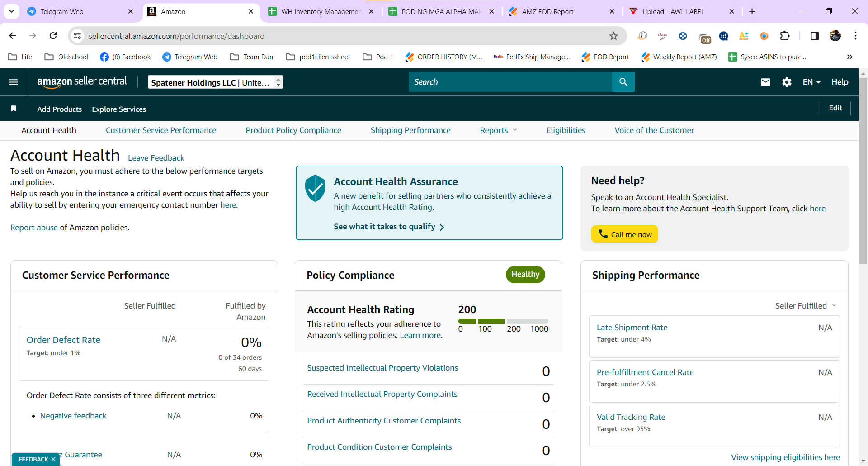Go back to the previous page
The image size is (868, 466).
click(x=13, y=36)
